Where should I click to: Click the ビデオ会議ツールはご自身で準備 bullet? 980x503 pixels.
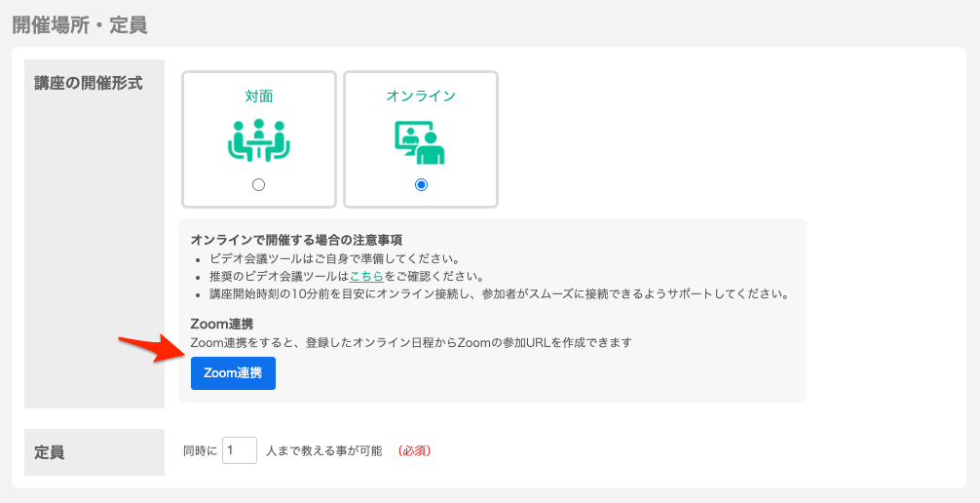pos(335,259)
